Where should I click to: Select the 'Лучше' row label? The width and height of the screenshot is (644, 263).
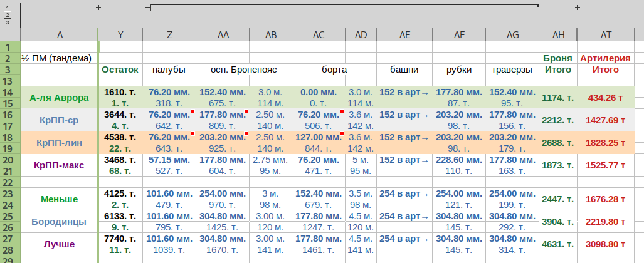coord(59,245)
